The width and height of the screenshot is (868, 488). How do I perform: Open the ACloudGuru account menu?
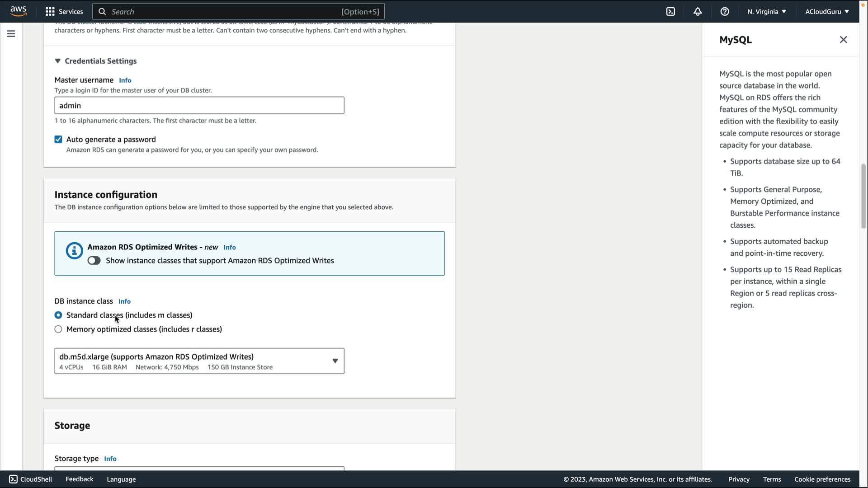[x=826, y=12]
